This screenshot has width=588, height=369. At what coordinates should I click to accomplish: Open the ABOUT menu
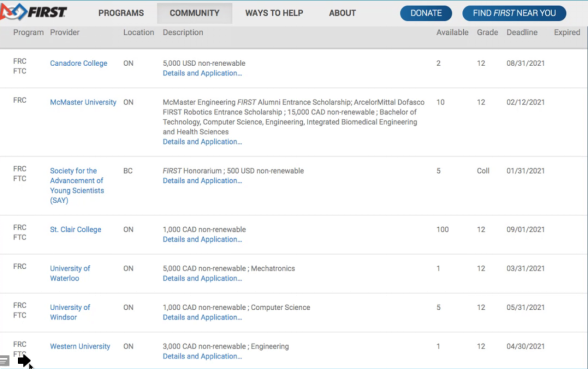point(342,13)
